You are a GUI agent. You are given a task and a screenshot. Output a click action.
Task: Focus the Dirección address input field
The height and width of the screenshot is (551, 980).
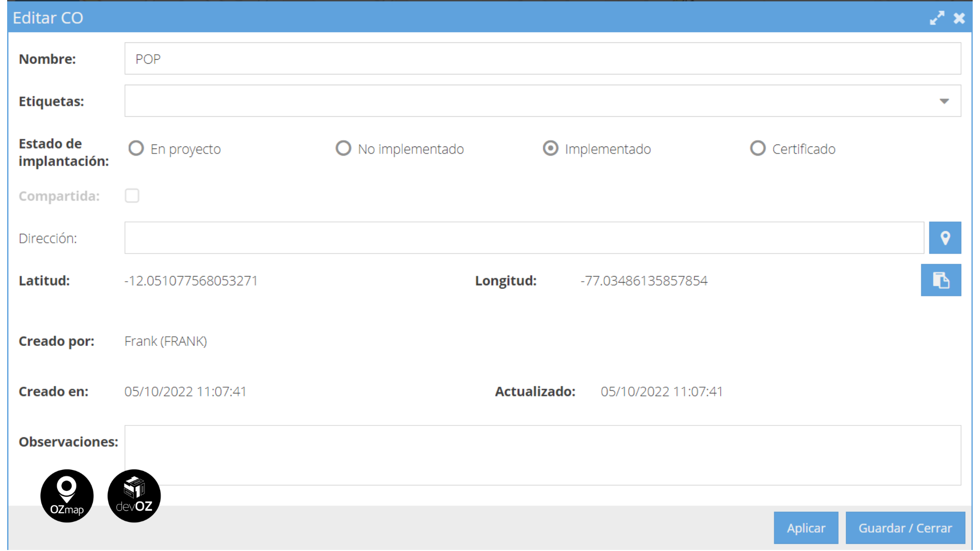tap(524, 238)
